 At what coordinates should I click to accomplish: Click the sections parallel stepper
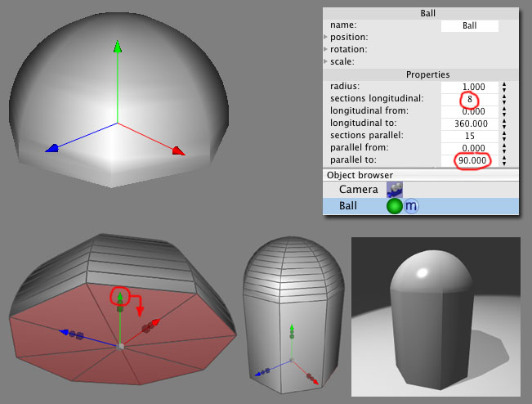(504, 136)
